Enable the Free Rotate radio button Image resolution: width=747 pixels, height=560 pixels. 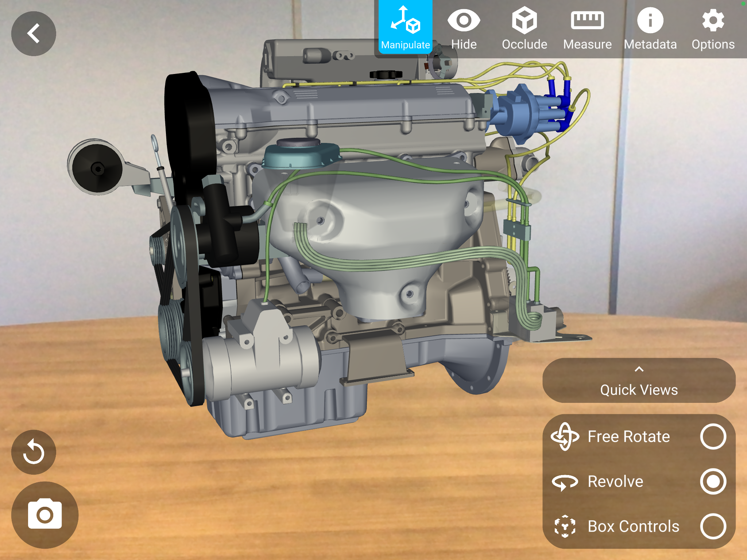coord(713,436)
